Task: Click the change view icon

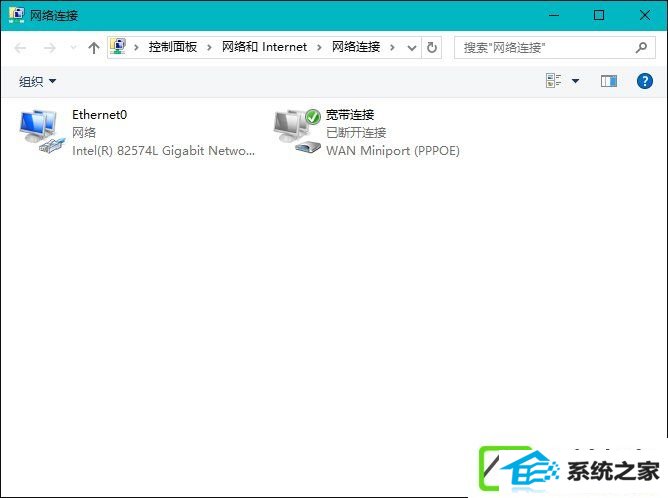Action: click(553, 81)
